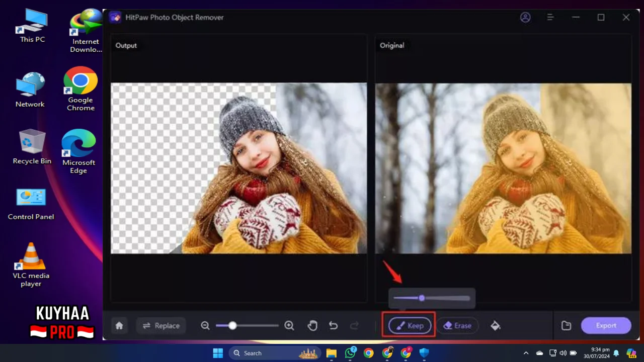Open WhatsApp from the taskbar
Viewport: 644px width, 362px height.
pyautogui.click(x=350, y=353)
